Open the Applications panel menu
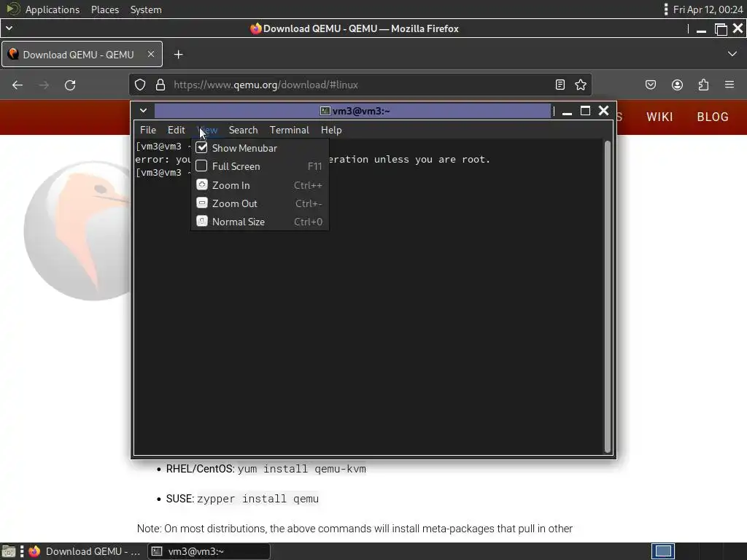747x560 pixels. [x=53, y=9]
